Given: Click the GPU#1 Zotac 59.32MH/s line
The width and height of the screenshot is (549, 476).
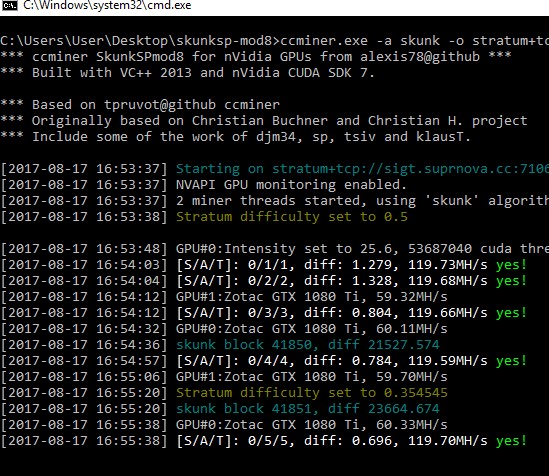Looking at the screenshot, I should 224,297.
